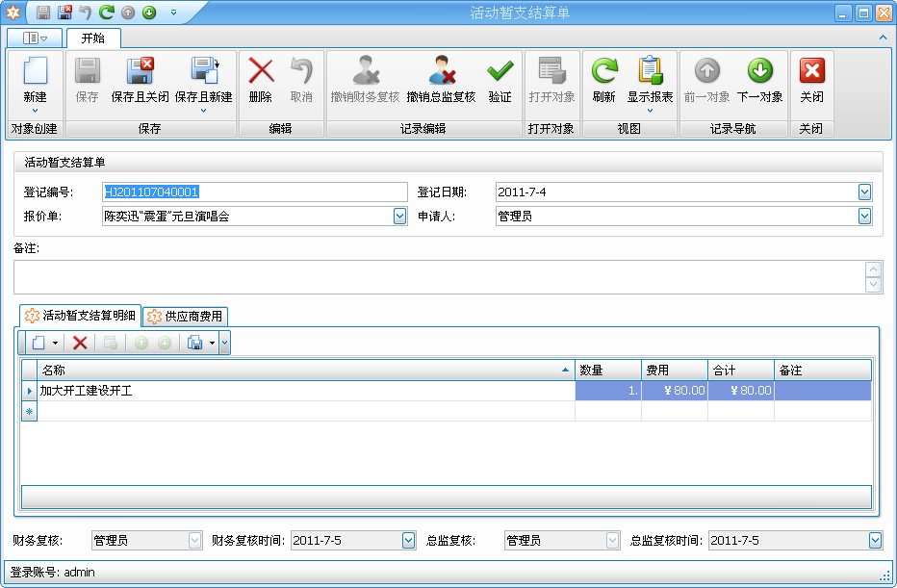The width and height of the screenshot is (897, 588).
Task: Click red X delete-row icon in grid toolbar
Action: pyautogui.click(x=80, y=343)
